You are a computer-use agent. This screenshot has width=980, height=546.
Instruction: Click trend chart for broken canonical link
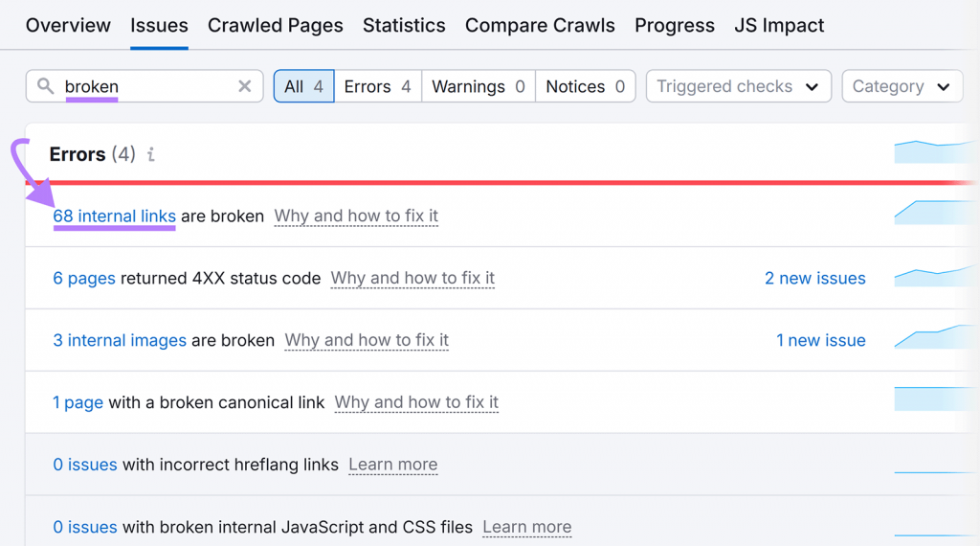(x=936, y=399)
